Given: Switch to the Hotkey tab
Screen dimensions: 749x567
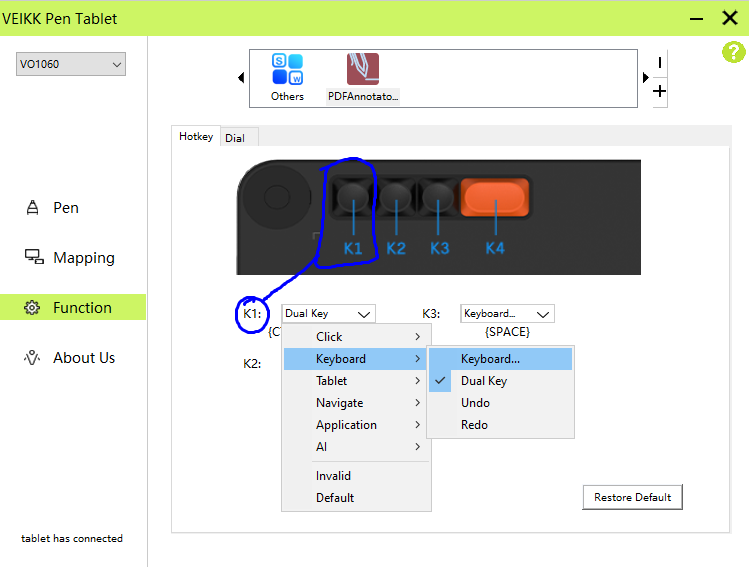Looking at the screenshot, I should (196, 137).
